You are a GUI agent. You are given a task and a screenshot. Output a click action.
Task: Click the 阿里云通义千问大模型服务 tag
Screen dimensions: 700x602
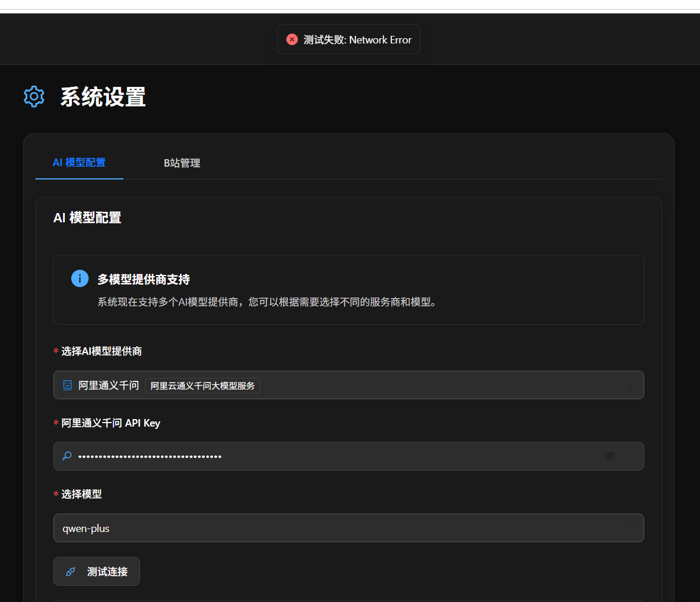point(203,386)
